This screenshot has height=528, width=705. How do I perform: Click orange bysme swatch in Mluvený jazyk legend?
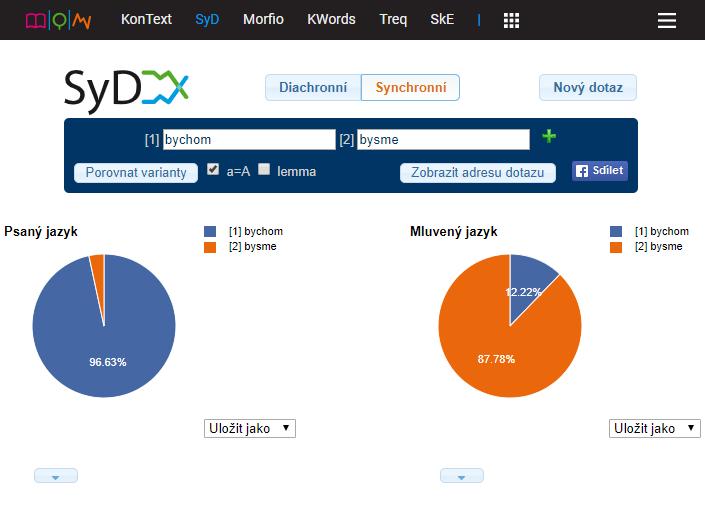point(616,247)
